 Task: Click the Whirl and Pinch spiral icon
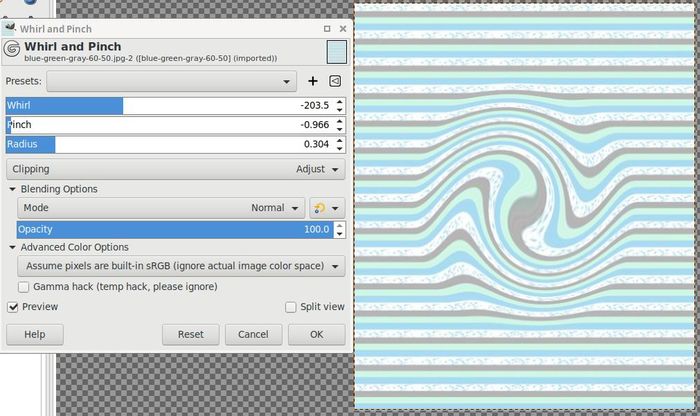[12, 50]
